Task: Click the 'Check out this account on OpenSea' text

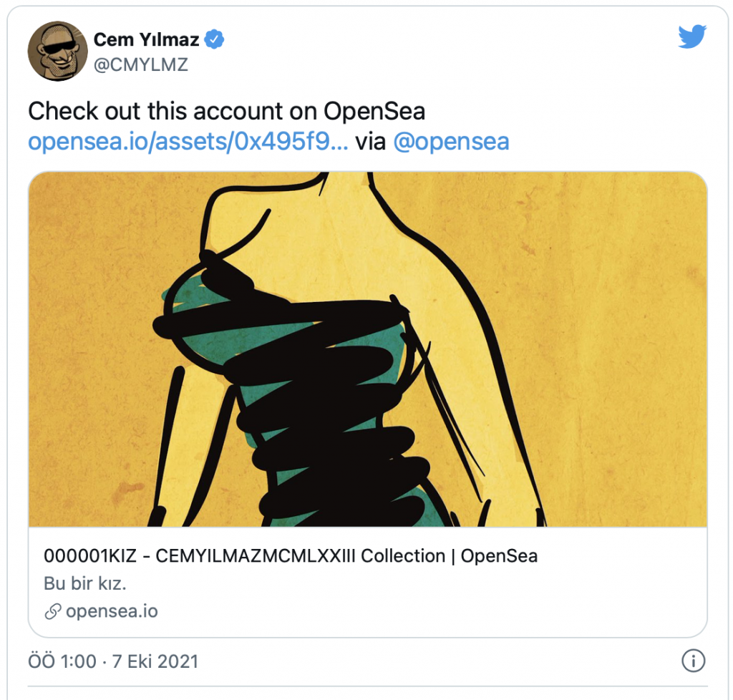Action: click(x=227, y=111)
